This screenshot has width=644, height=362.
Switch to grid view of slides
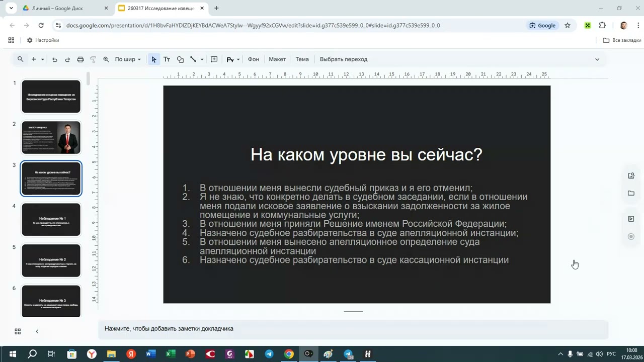(x=18, y=331)
